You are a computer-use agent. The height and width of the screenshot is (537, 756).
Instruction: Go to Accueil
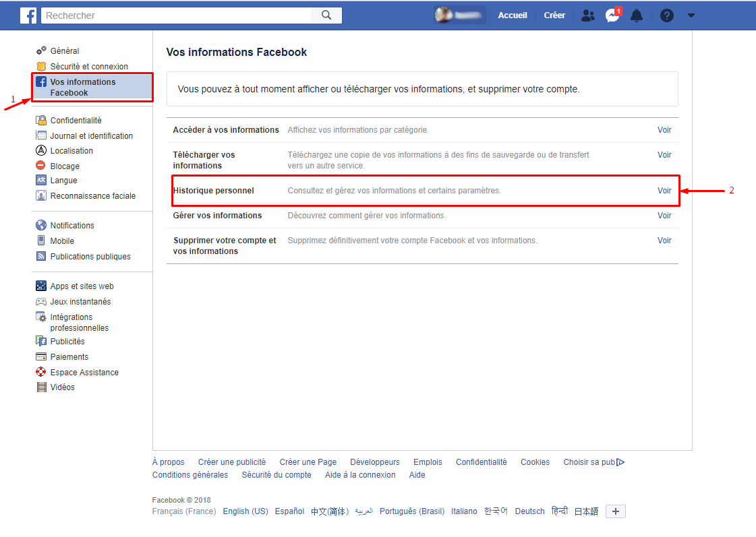click(513, 15)
